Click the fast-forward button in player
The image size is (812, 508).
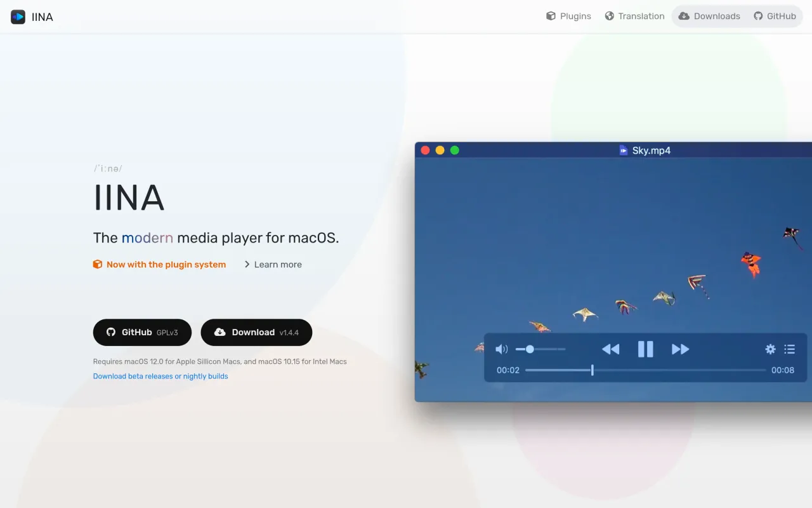click(680, 349)
